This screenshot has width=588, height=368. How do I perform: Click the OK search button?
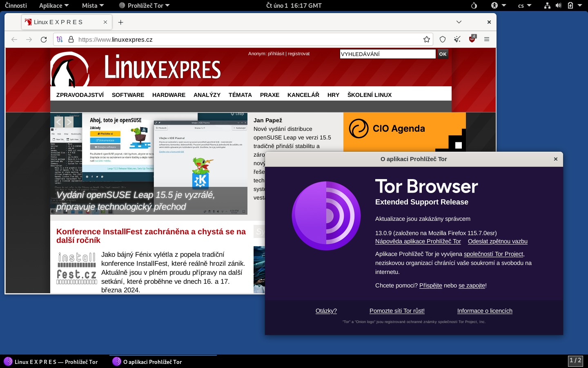(x=443, y=54)
